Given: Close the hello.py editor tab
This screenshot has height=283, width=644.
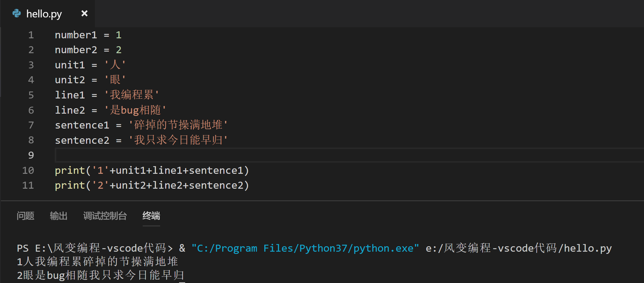Looking at the screenshot, I should (x=84, y=14).
